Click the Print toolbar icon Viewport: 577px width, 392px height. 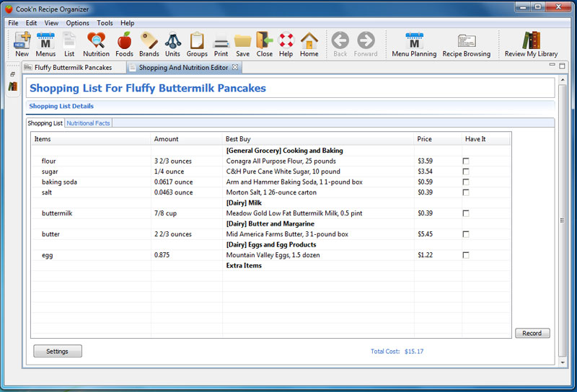[x=221, y=44]
